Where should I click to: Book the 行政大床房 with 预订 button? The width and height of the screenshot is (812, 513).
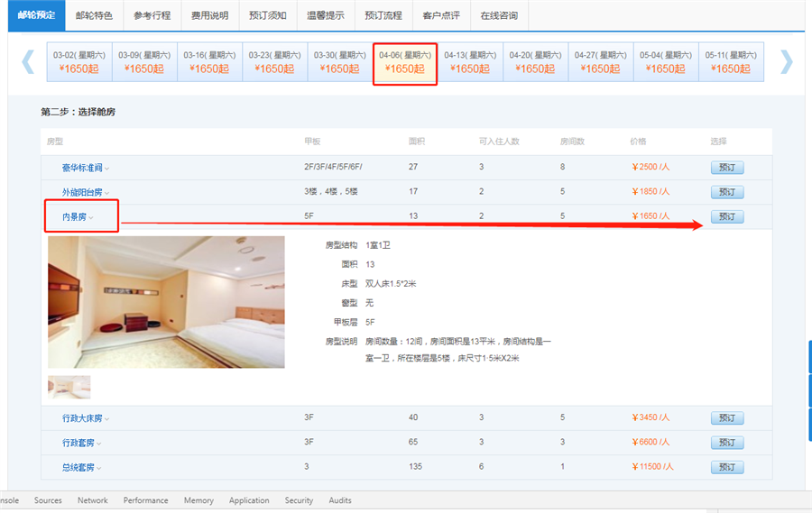(727, 417)
